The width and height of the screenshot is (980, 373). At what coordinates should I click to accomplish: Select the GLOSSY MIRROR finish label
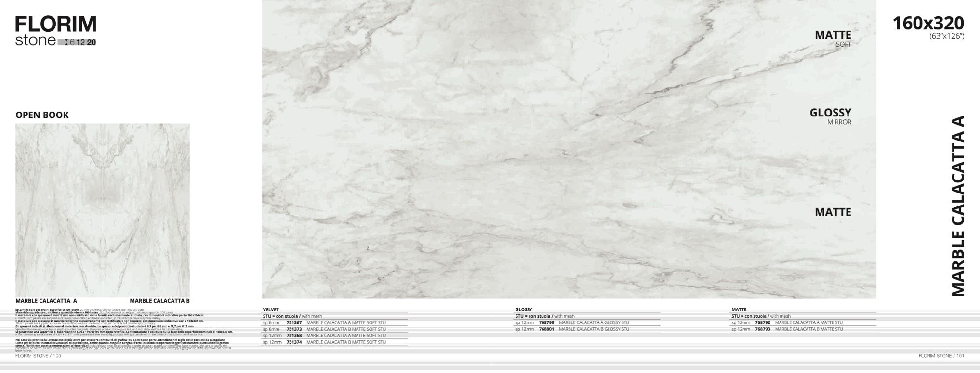click(x=830, y=116)
